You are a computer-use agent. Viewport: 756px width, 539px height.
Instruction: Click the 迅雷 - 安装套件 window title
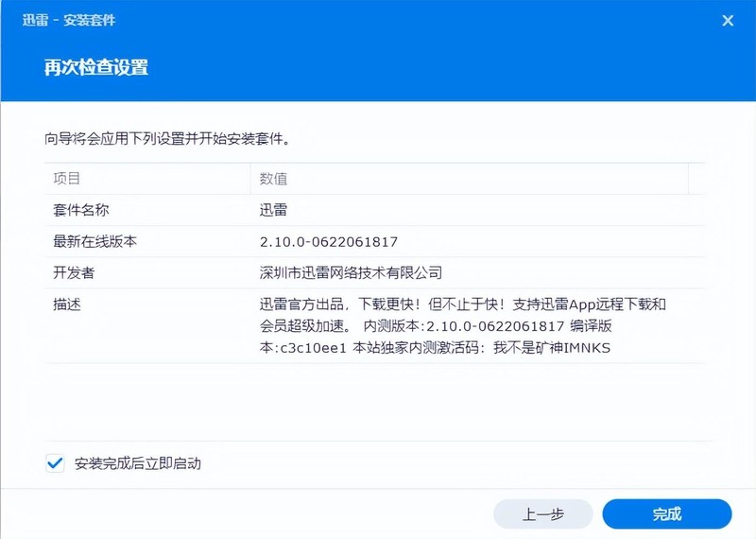point(69,20)
